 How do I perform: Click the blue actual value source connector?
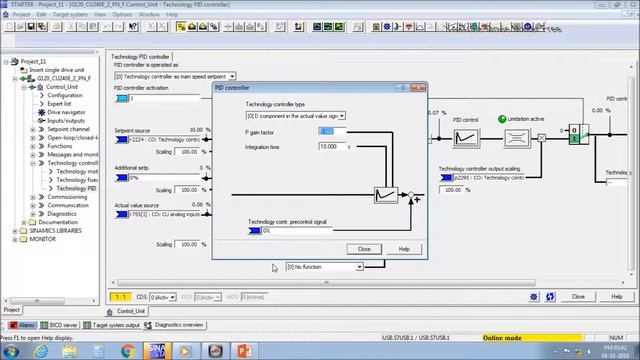click(x=122, y=214)
